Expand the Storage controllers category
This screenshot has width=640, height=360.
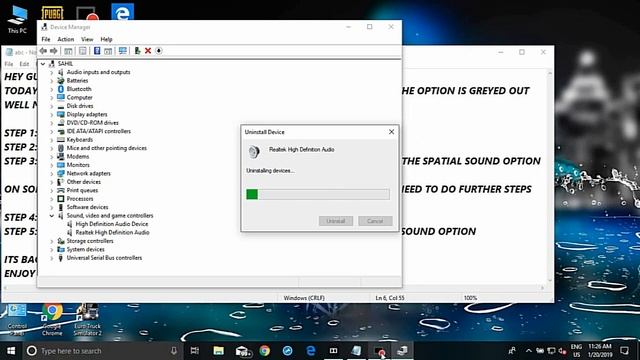tap(51, 241)
